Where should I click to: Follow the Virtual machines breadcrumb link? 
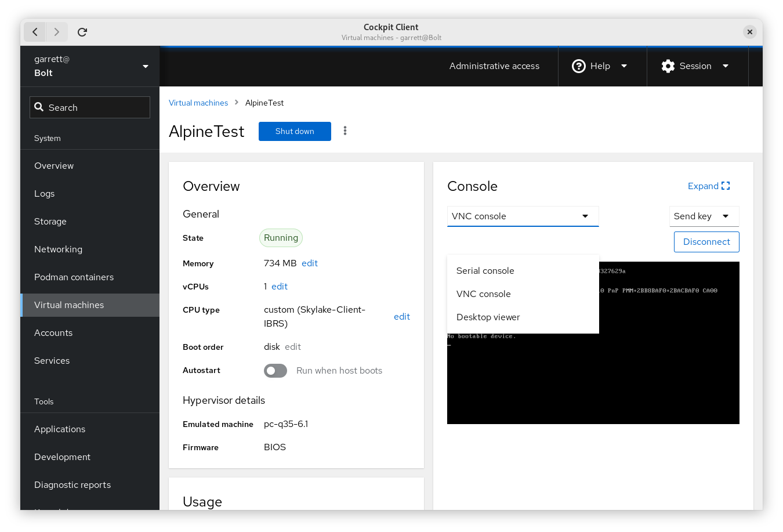[x=198, y=103]
